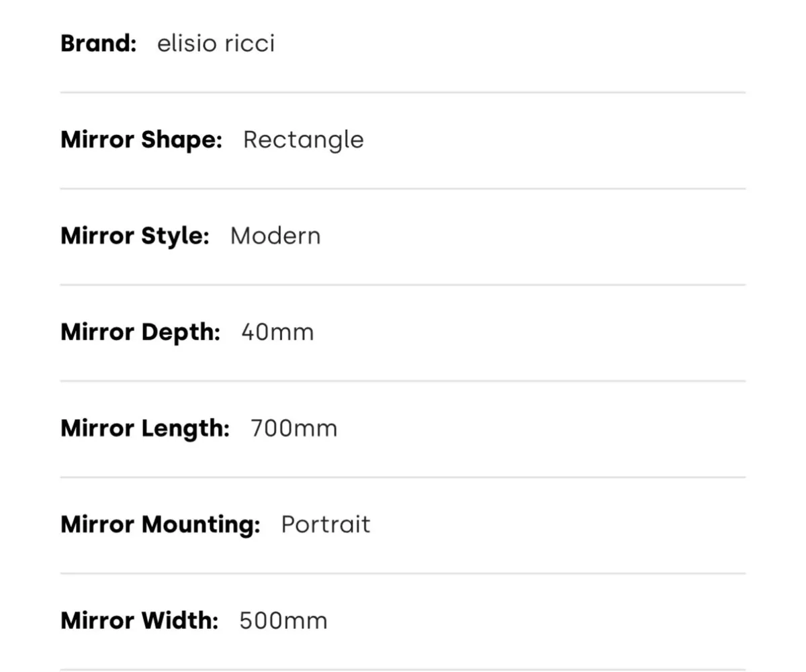Click the divider line below Mirror Mounting row
The width and height of the screenshot is (806, 672).
(x=403, y=573)
